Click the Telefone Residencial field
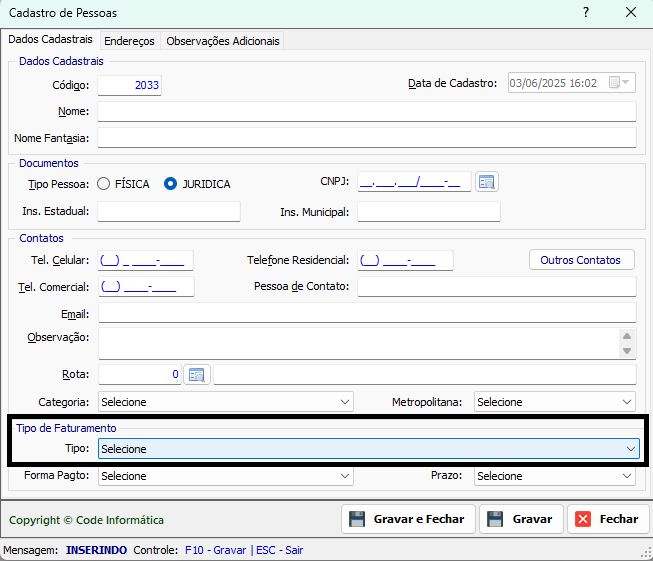653x561 pixels. [405, 260]
